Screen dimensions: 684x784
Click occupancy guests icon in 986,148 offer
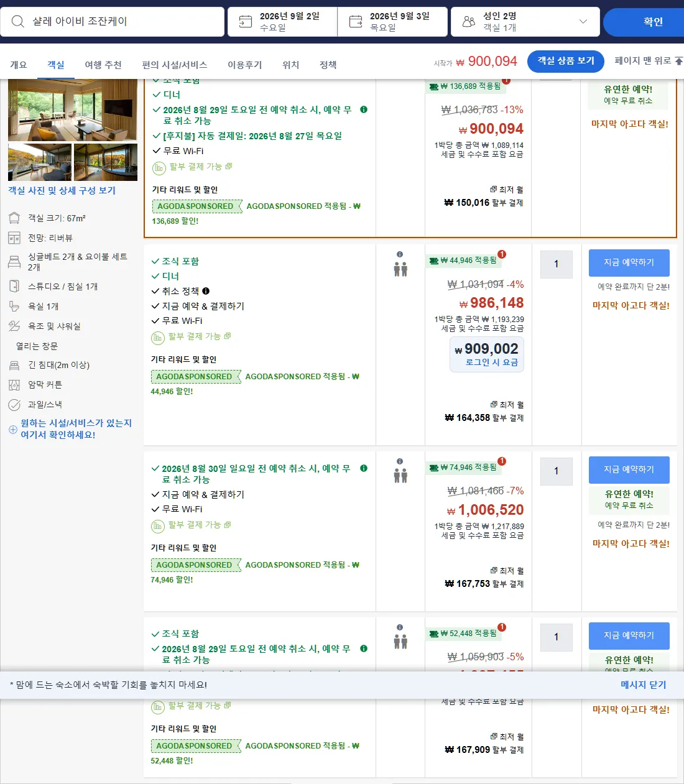400,269
